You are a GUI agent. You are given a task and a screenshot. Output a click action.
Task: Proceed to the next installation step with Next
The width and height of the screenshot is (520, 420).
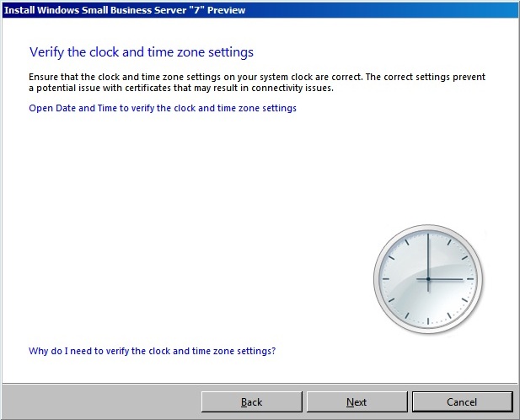356,401
